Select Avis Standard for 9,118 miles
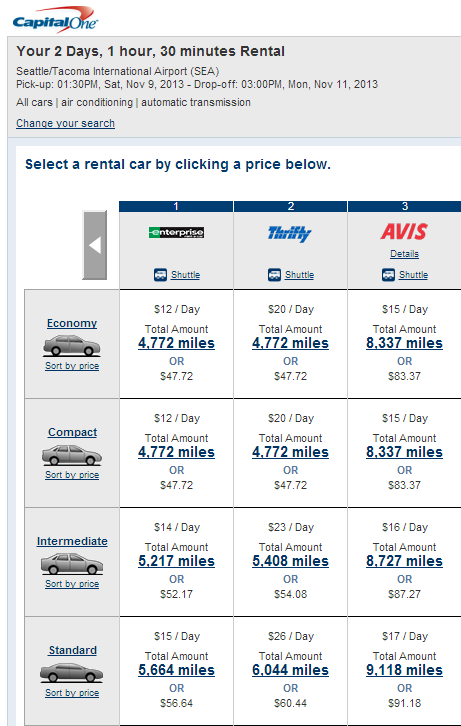This screenshot has height=726, width=461. point(404,670)
